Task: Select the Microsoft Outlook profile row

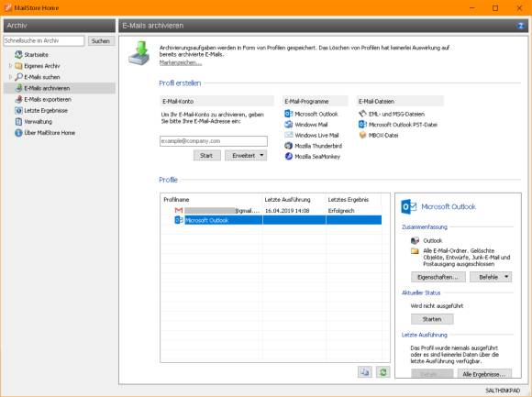Action: click(x=272, y=220)
